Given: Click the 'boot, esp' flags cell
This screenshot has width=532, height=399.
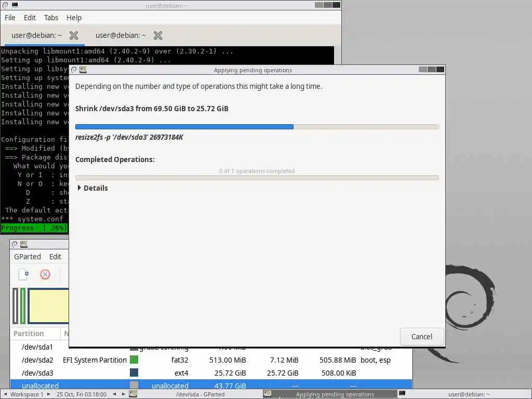Looking at the screenshot, I should tap(375, 360).
